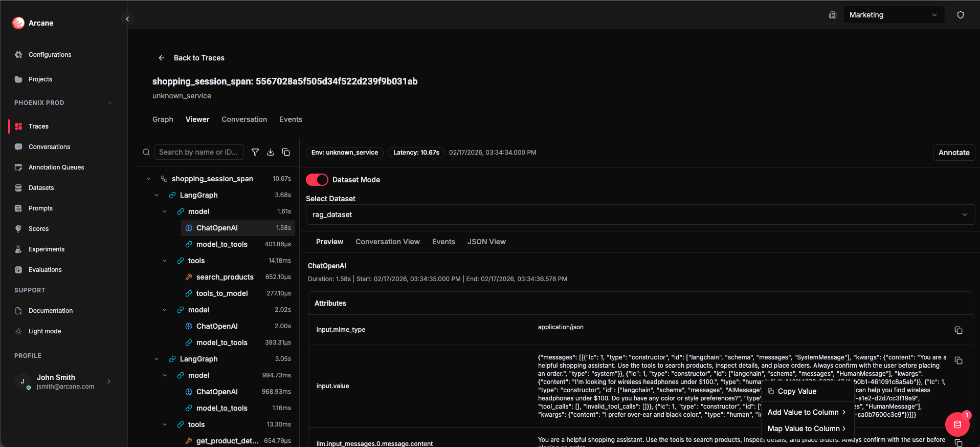Open Datasets in sidebar
The height and width of the screenshot is (447, 980).
point(41,188)
